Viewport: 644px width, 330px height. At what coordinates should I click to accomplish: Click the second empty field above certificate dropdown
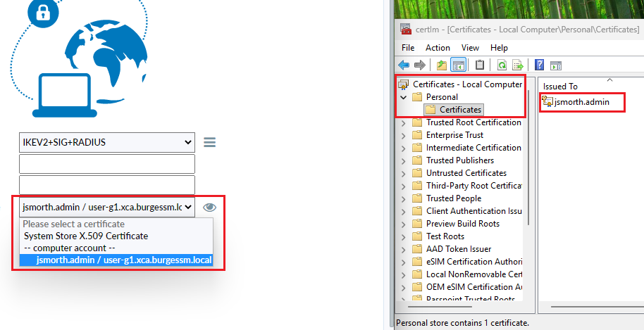(x=107, y=185)
